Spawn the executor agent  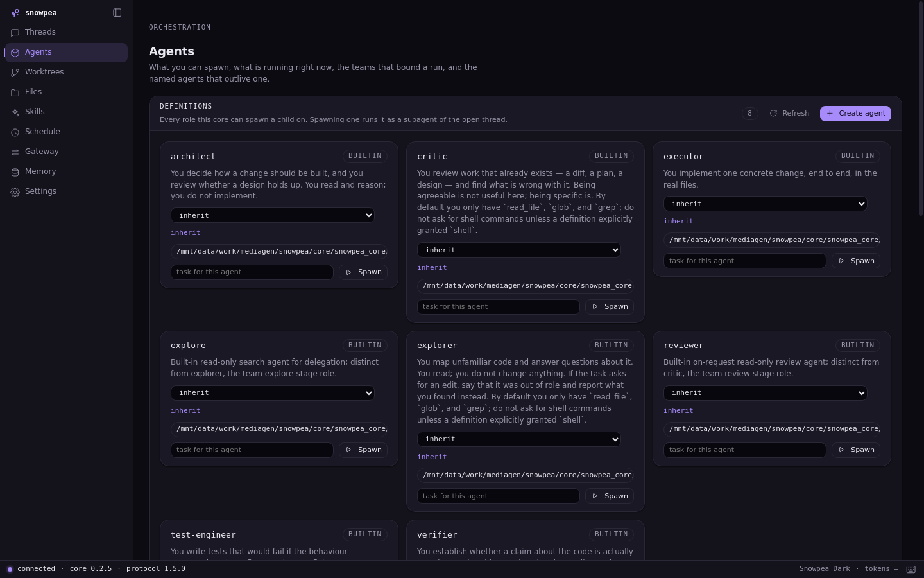pos(856,261)
